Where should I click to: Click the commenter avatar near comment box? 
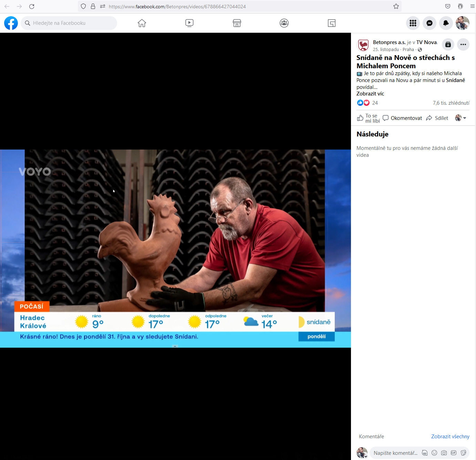coord(362,453)
